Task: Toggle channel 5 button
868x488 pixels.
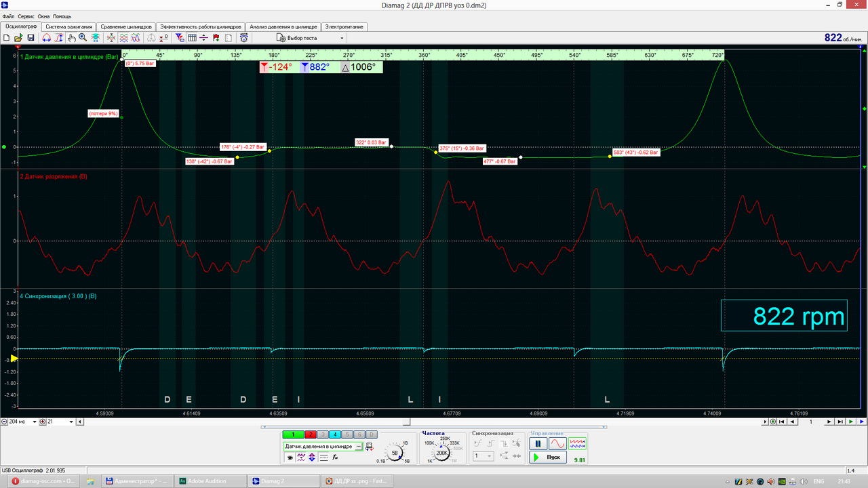Action: click(x=347, y=434)
